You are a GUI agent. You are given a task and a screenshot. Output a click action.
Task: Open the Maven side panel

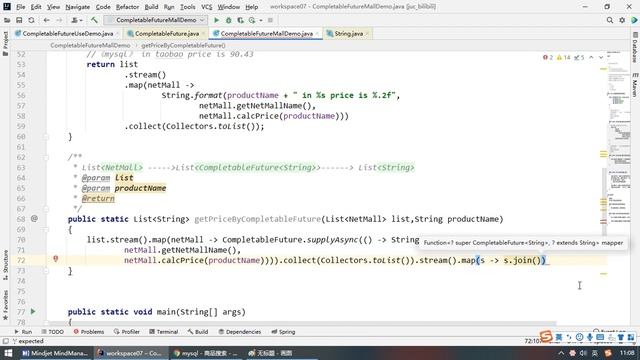[x=635, y=85]
